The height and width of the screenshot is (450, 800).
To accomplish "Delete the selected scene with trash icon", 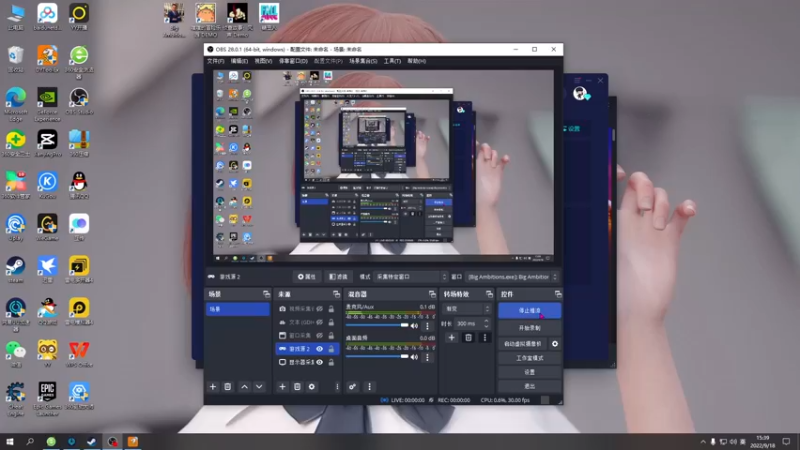I will (228, 387).
